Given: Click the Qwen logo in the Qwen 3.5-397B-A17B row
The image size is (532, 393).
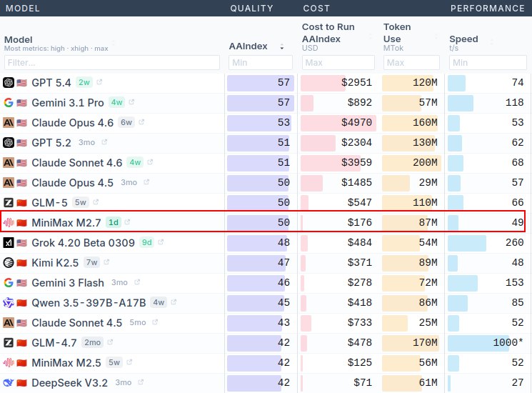Looking at the screenshot, I should pyautogui.click(x=9, y=302).
